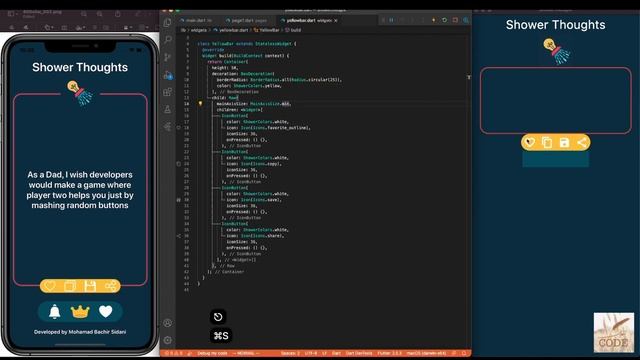Open the Search view in the activity bar
The width and height of the screenshot is (640, 360).
pyautogui.click(x=168, y=40)
